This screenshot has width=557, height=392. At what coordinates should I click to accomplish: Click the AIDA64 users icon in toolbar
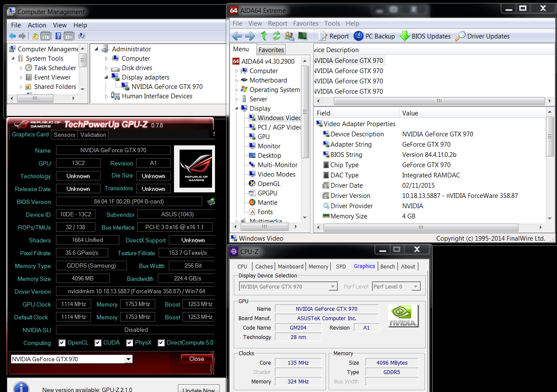(x=289, y=36)
